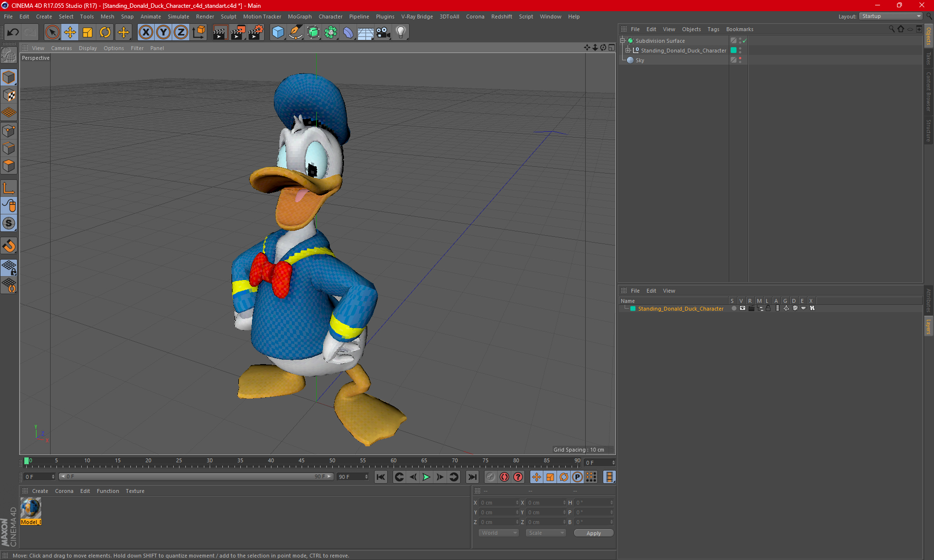This screenshot has height=560, width=934.
Task: Click the Apply button
Action: tap(593, 533)
